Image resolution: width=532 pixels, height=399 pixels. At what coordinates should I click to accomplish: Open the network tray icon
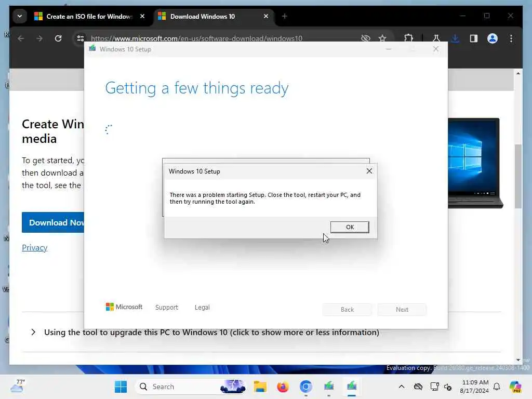click(x=434, y=387)
